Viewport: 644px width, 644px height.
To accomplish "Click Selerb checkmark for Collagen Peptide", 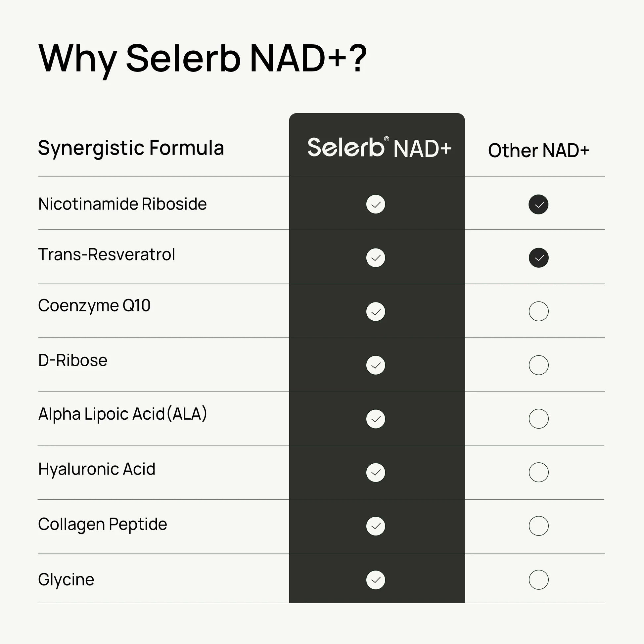I will [x=376, y=526].
